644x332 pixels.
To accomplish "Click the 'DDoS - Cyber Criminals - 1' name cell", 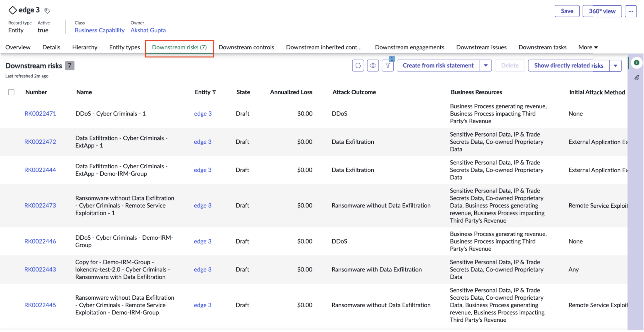I will click(110, 114).
